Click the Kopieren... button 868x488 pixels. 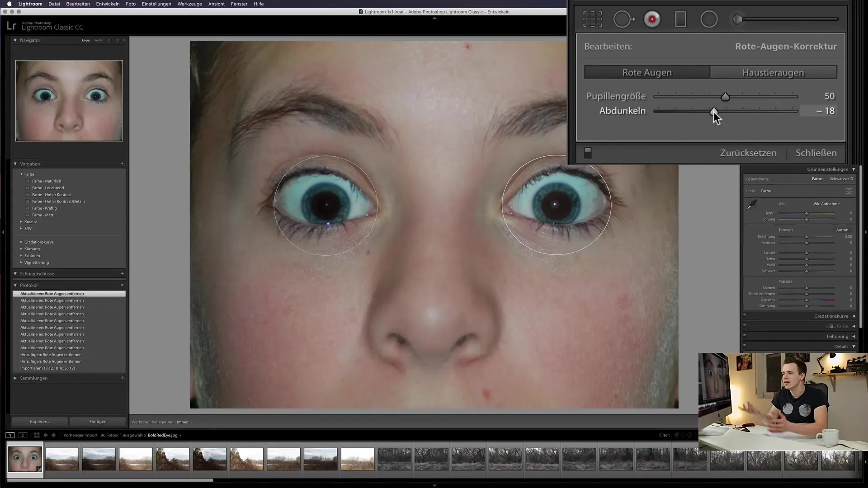click(40, 422)
